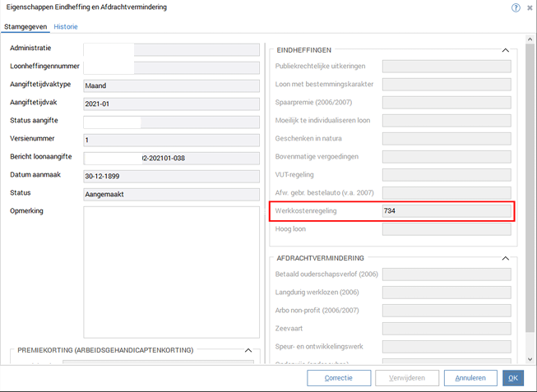Image resolution: width=537 pixels, height=392 pixels.
Task: Collapse the AFDRACHTVERMINDERING section
Action: [x=506, y=258]
